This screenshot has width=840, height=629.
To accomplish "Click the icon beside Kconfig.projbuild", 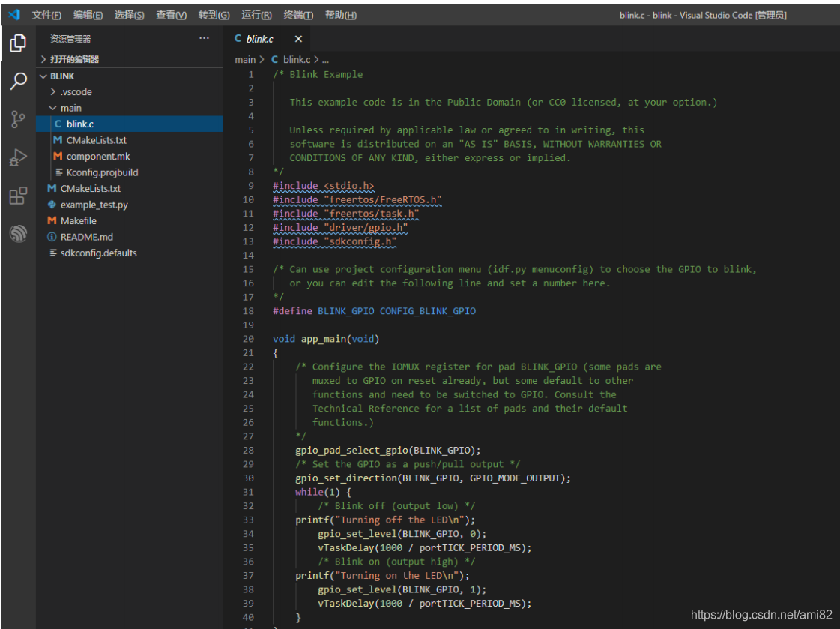I will point(59,172).
